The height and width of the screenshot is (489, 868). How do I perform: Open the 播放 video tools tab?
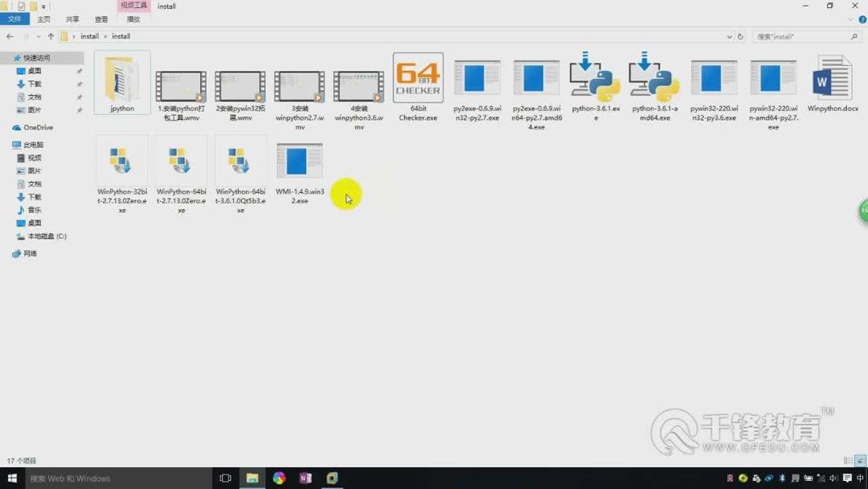click(133, 19)
